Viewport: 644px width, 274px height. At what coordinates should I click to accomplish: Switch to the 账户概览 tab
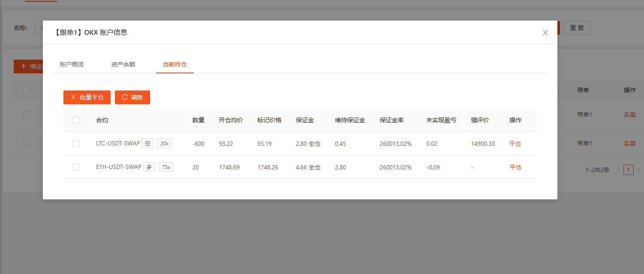pyautogui.click(x=72, y=64)
